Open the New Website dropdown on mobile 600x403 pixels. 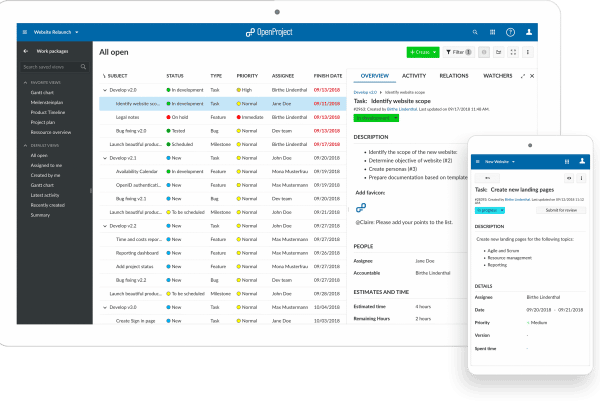coord(500,162)
